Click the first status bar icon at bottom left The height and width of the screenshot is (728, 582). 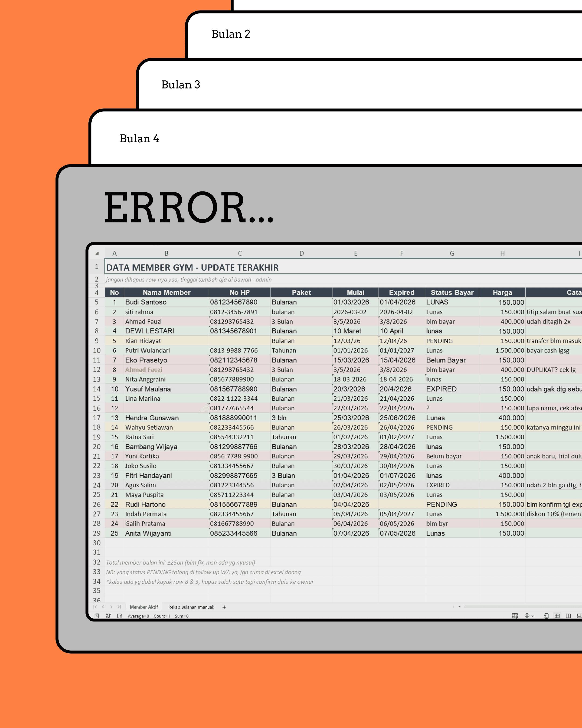tap(97, 616)
